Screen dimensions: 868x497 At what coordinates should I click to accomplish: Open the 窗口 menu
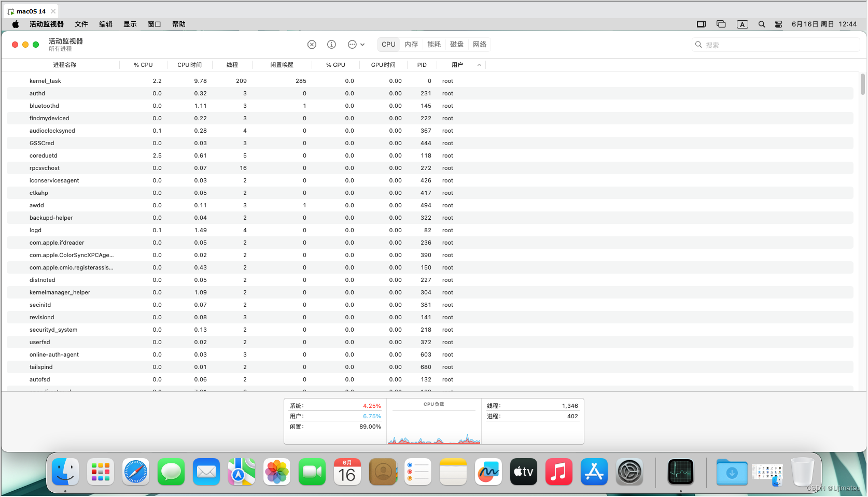pos(155,24)
